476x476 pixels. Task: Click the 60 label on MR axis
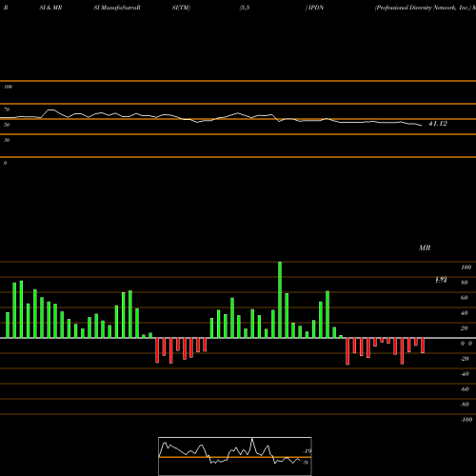click(465, 298)
